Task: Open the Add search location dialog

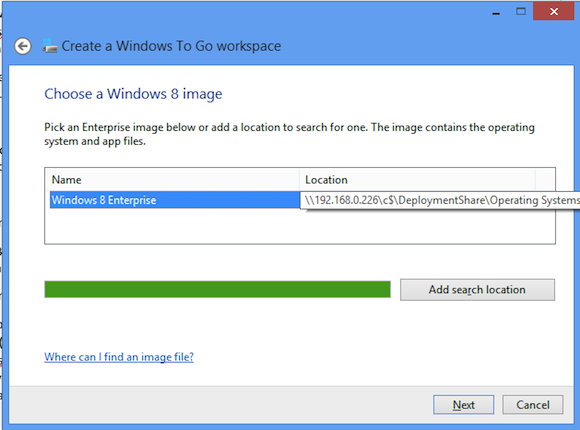Action: pyautogui.click(x=477, y=290)
